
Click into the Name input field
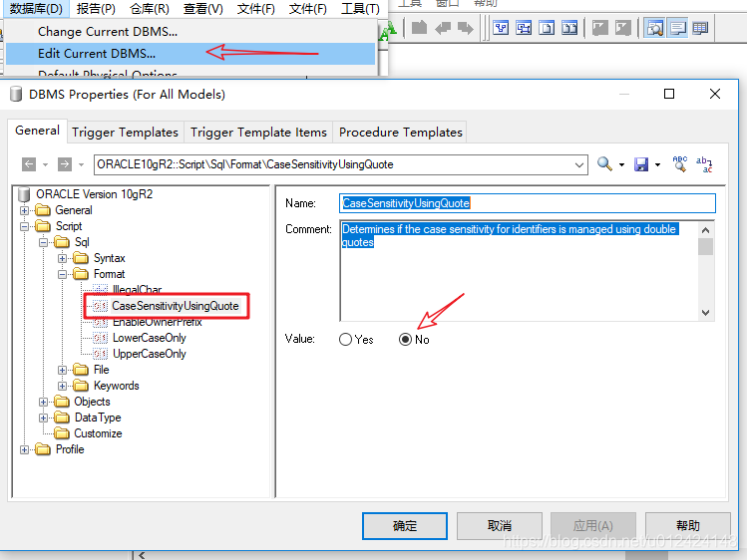pyautogui.click(x=528, y=203)
